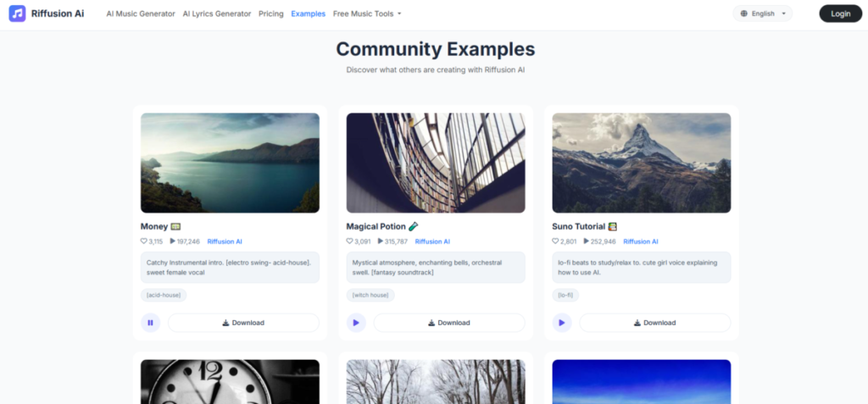Click the heart icon on Money card
The image size is (868, 404).
144,241
